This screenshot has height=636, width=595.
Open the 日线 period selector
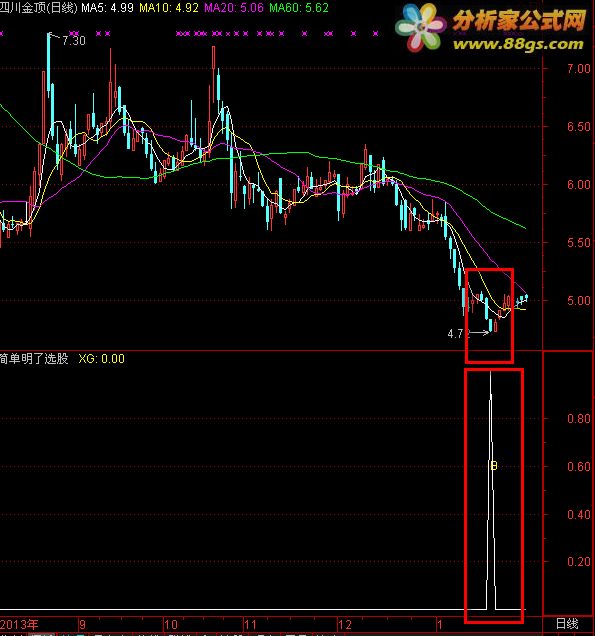coord(567,623)
